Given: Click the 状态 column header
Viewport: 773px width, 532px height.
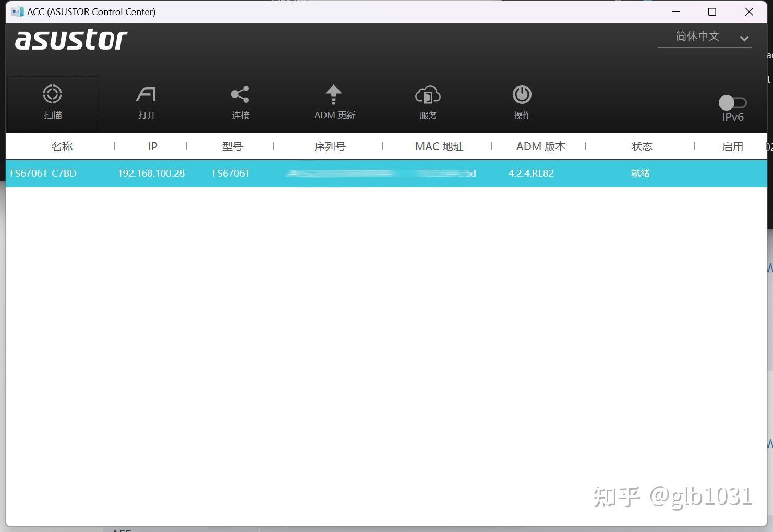Looking at the screenshot, I should (642, 147).
